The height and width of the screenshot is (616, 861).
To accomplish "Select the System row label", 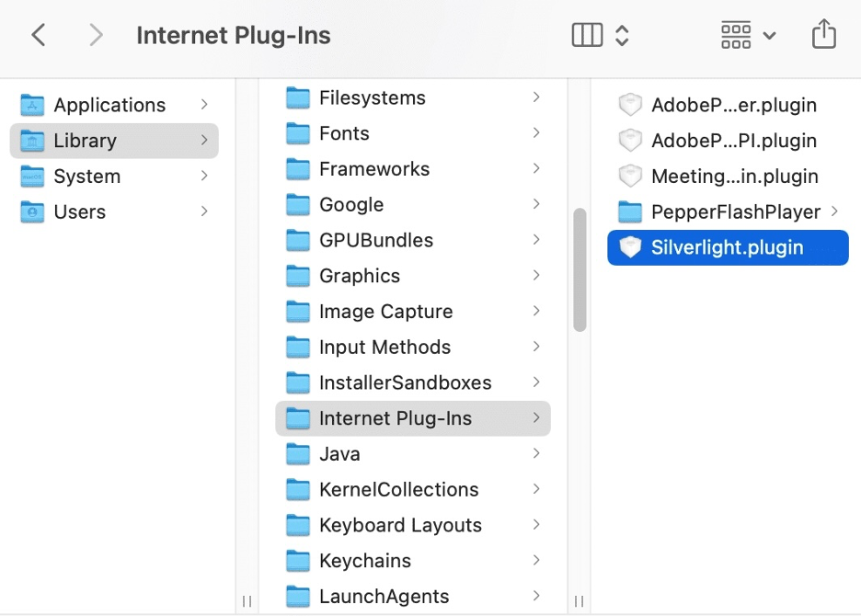I will pyautogui.click(x=87, y=177).
